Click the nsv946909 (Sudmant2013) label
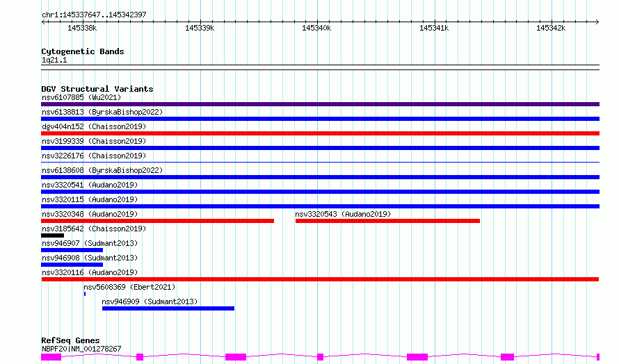619x364 pixels. pos(150,301)
